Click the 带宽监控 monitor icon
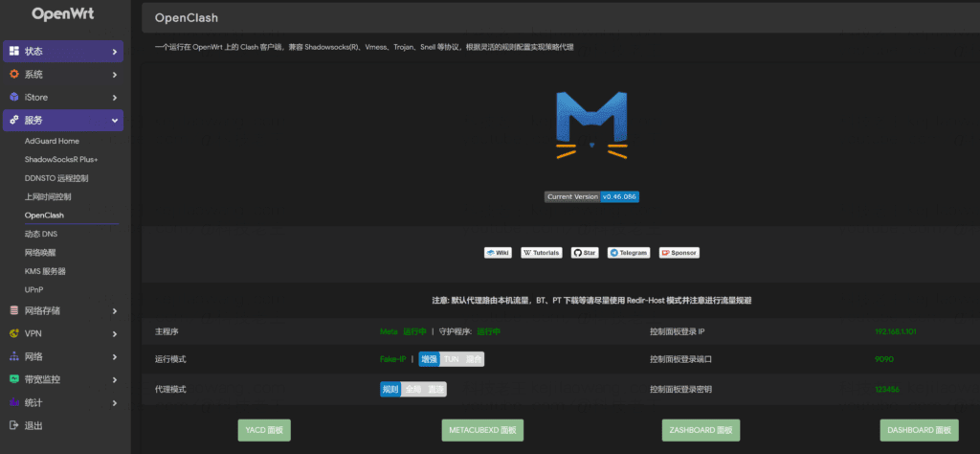Screen dimensions: 980x454 click(13, 379)
